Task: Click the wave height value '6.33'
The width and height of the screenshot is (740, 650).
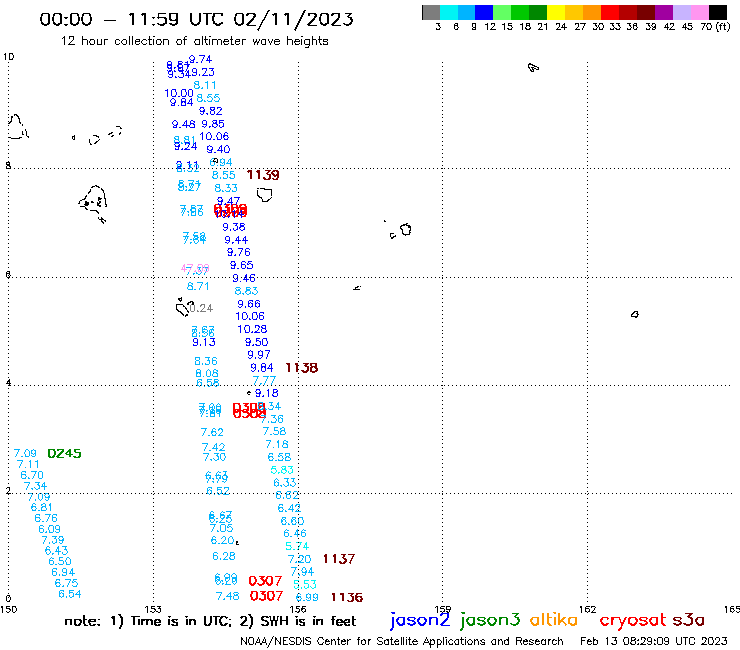Action: coord(285,482)
